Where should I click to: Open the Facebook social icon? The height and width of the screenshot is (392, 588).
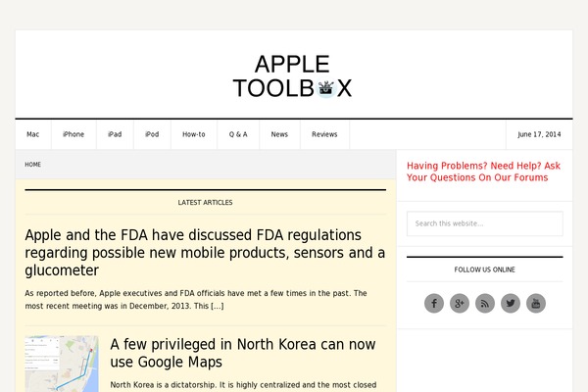point(434,303)
